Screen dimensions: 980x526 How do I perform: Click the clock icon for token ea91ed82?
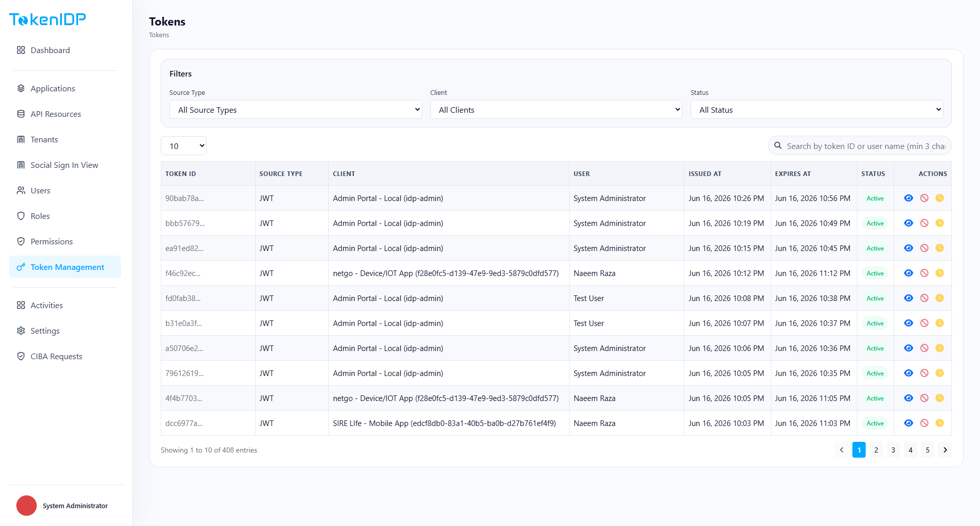coord(940,248)
